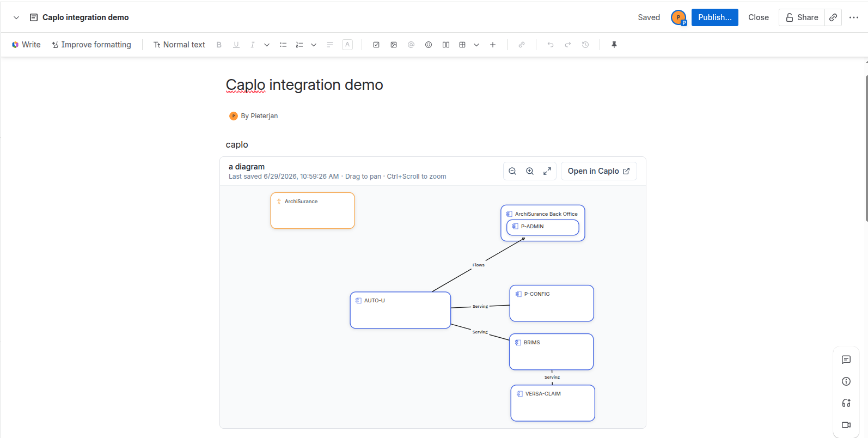Viewport: 868px width, 438px height.
Task: Open the text alignment options
Action: (x=330, y=45)
